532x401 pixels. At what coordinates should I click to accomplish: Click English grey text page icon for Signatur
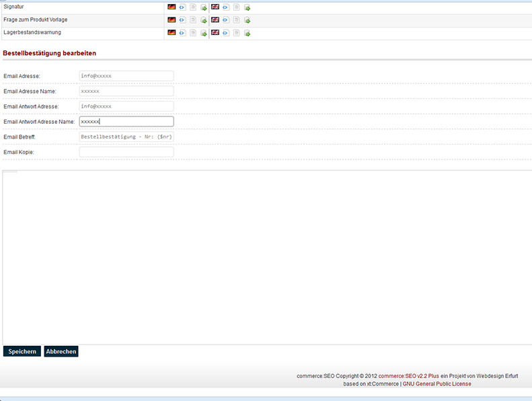237,7
